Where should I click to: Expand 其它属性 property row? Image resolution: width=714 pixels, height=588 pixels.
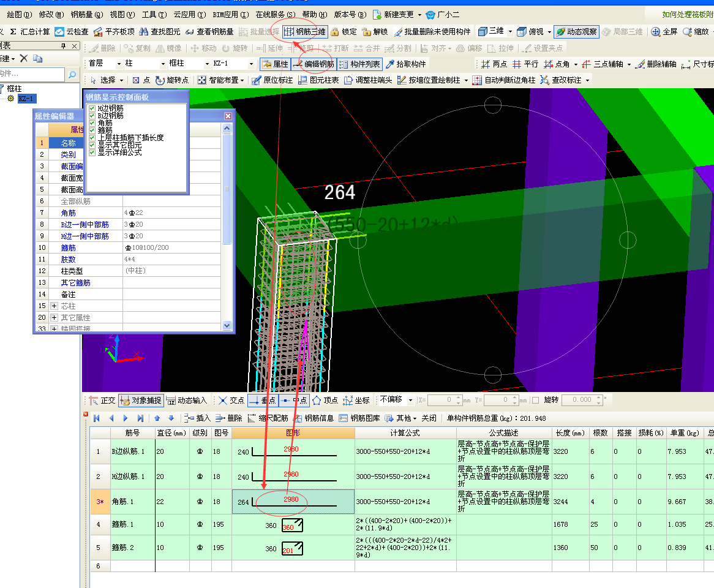(54, 317)
